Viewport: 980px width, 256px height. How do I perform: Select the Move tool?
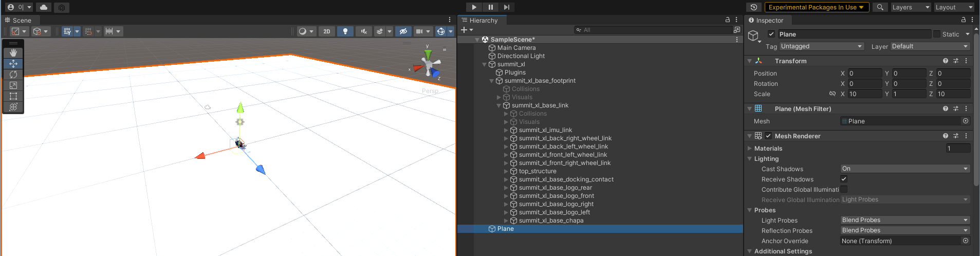pyautogui.click(x=13, y=64)
